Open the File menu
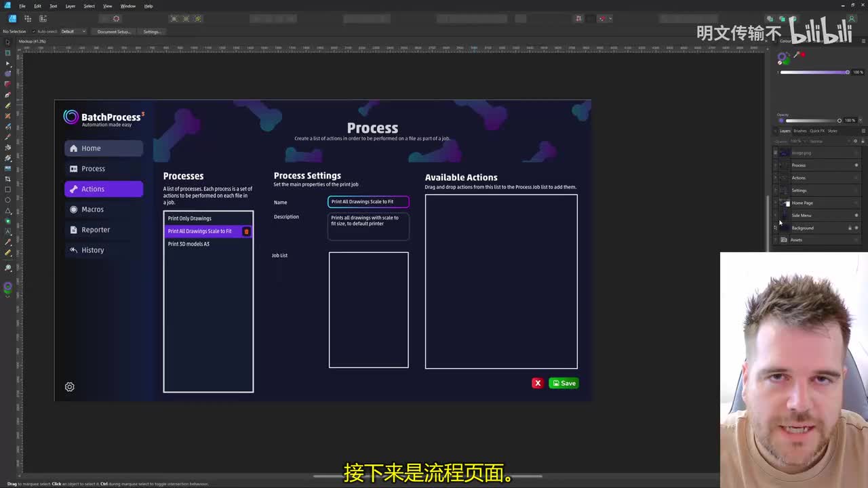Screen dimensions: 868x488 click(22, 6)
